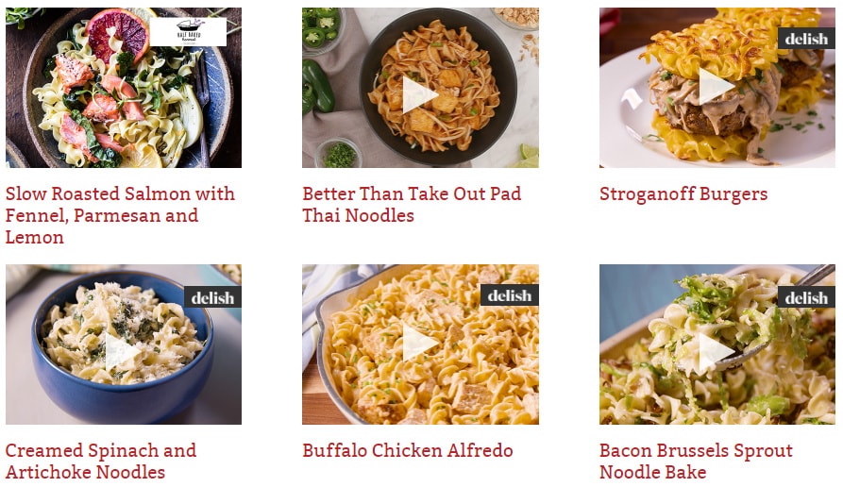The width and height of the screenshot is (843, 504).
Task: Open Better Than Take Out Pad Thai link
Action: (412, 204)
